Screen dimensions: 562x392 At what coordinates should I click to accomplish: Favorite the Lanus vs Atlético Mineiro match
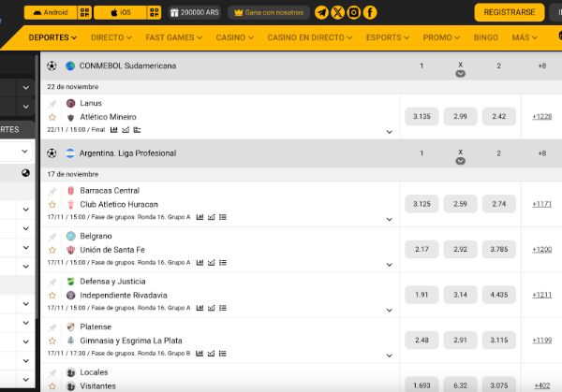point(52,117)
